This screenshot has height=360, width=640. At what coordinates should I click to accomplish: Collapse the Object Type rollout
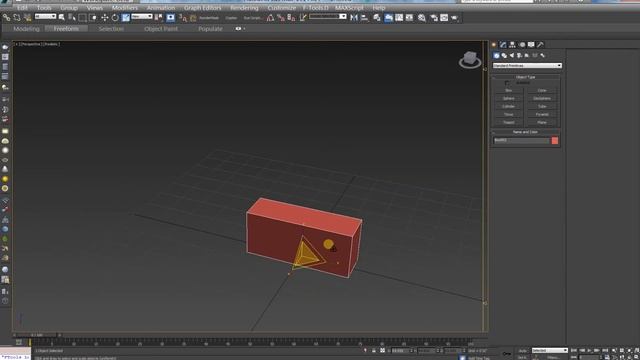coord(525,77)
